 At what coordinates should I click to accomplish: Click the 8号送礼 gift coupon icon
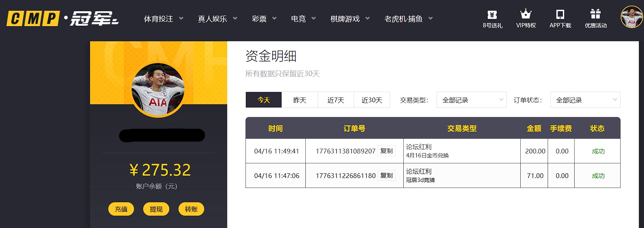pos(492,15)
